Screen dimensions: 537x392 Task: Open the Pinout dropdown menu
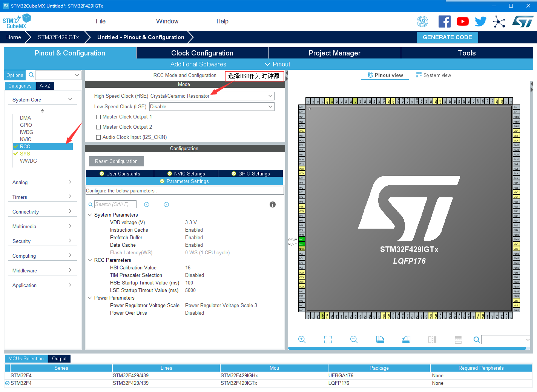(278, 64)
